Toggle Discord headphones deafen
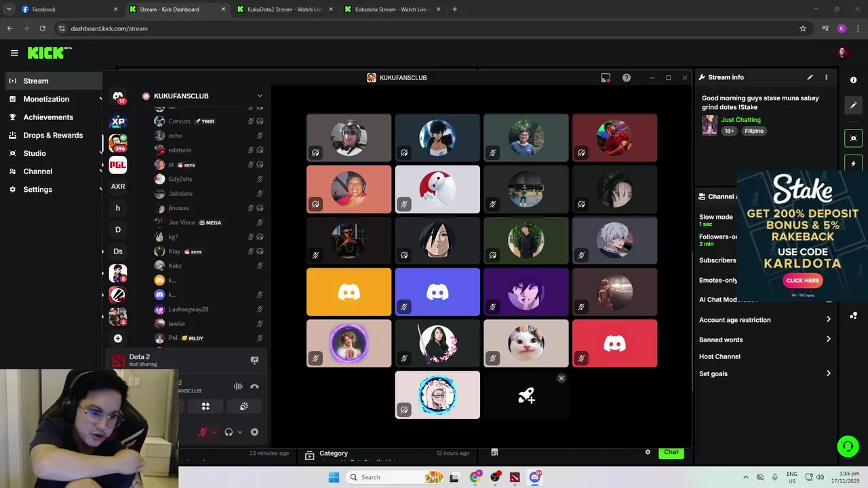 [x=229, y=432]
